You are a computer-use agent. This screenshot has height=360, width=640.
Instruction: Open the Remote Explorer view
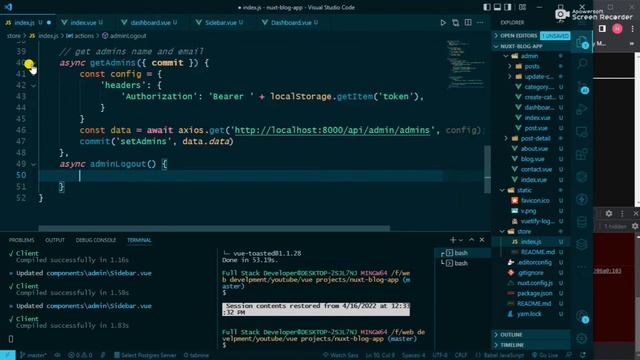coord(582,132)
